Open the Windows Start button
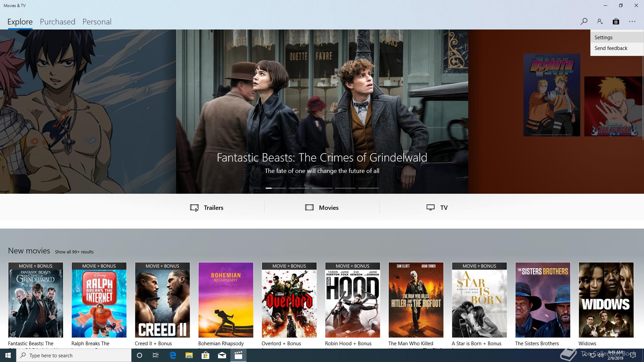The height and width of the screenshot is (362, 644). pos(8,355)
